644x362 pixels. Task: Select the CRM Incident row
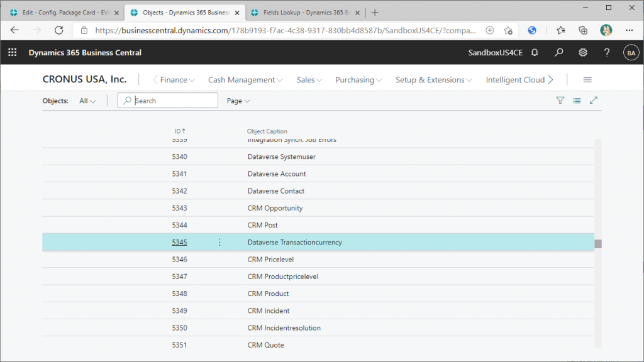pos(318,310)
